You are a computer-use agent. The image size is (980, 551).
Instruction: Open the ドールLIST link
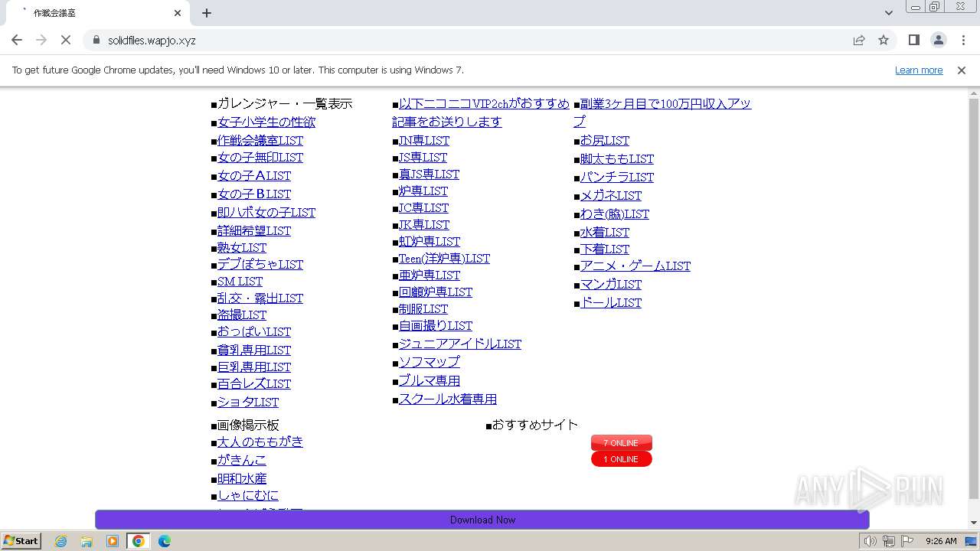(611, 302)
